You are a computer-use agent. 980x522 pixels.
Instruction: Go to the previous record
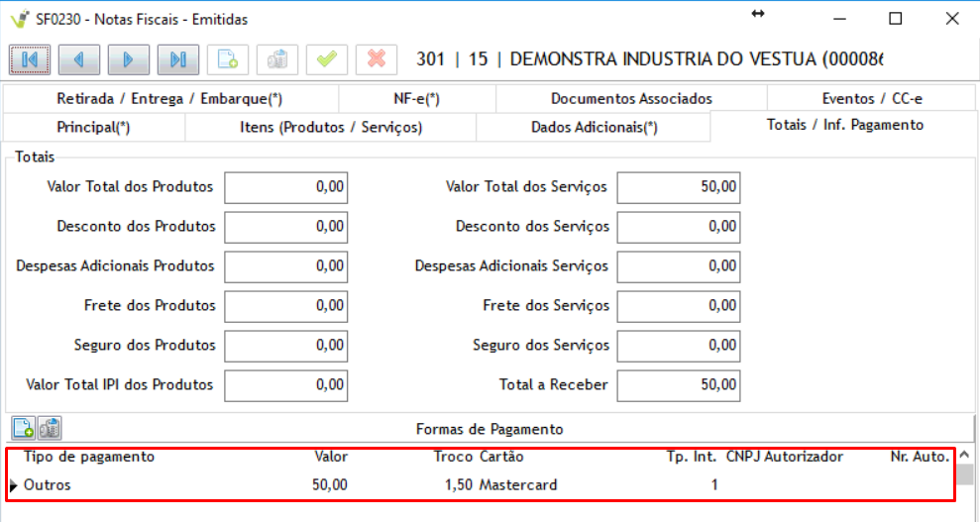click(79, 59)
